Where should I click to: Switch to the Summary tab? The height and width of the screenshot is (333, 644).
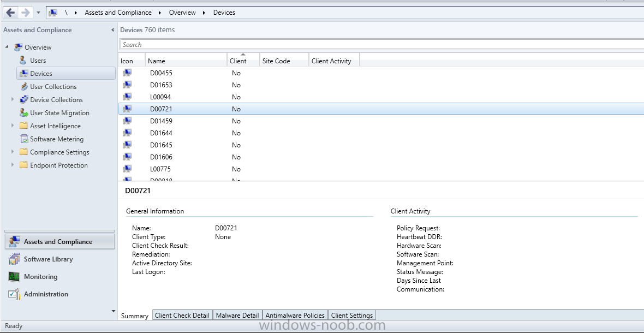pyautogui.click(x=135, y=316)
